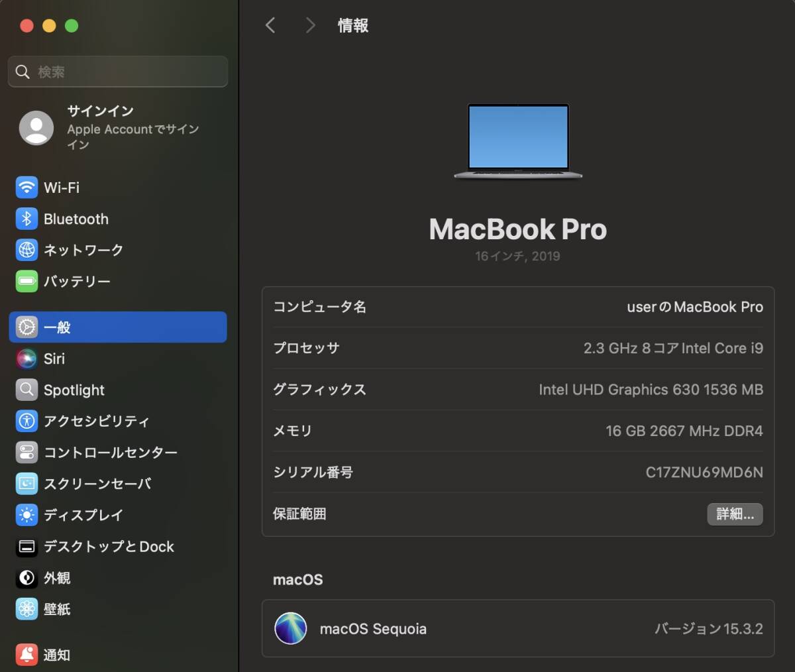Click the user avatar icon

(36, 127)
